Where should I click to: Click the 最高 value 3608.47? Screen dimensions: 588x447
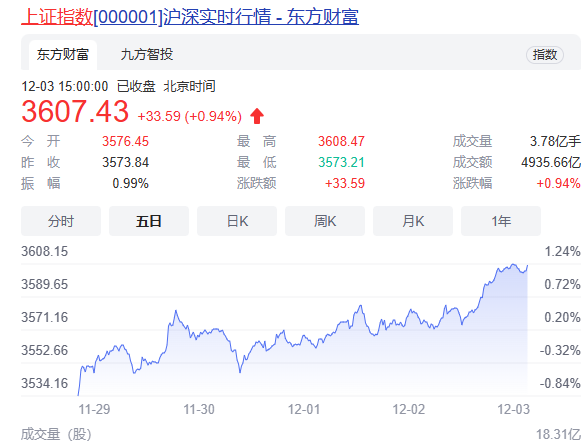click(x=341, y=141)
